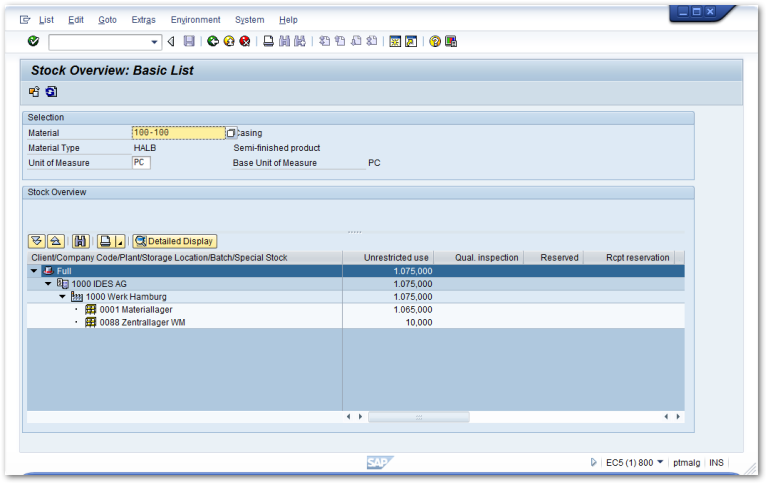Click the Find icon in list toolbar
The height and width of the screenshot is (484, 767).
click(80, 241)
